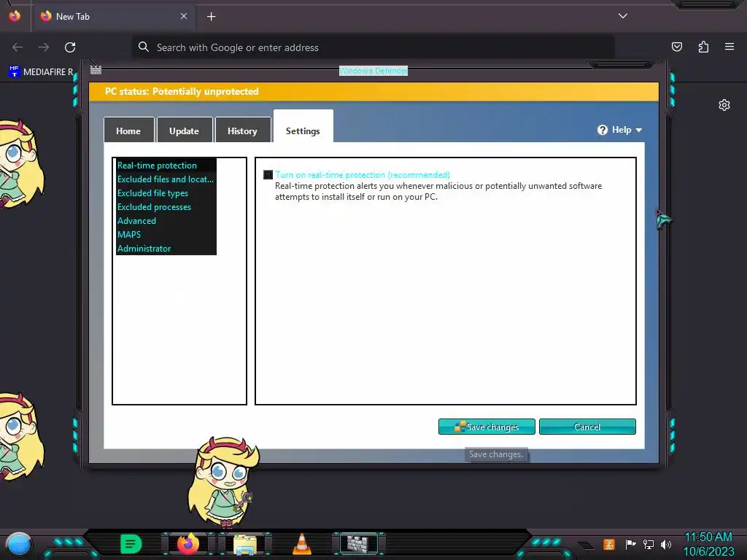The height and width of the screenshot is (560, 747).
Task: Open new tab personalize gear icon
Action: [x=724, y=105]
